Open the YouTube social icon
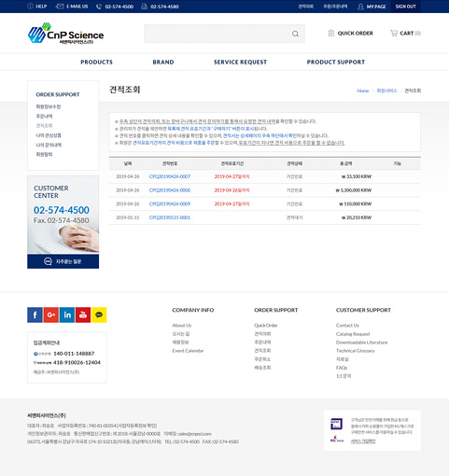Image resolution: width=449 pixels, height=476 pixels. [x=83, y=315]
